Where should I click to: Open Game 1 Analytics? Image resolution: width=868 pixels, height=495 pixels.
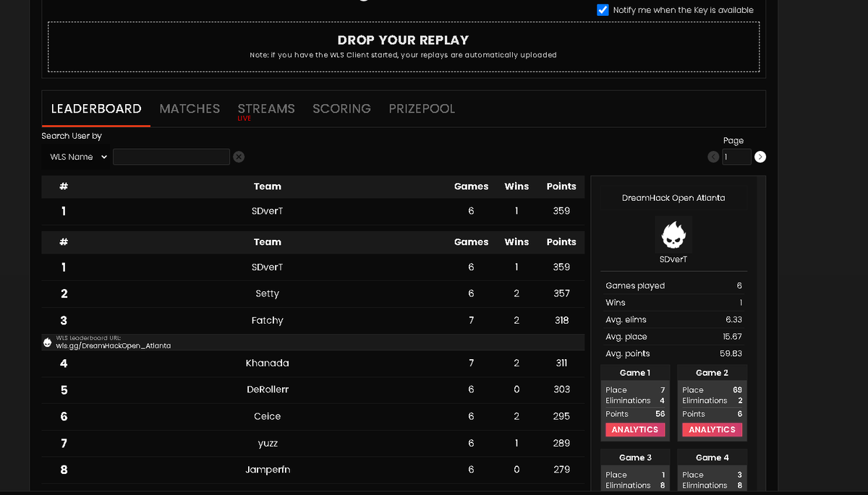coord(634,429)
